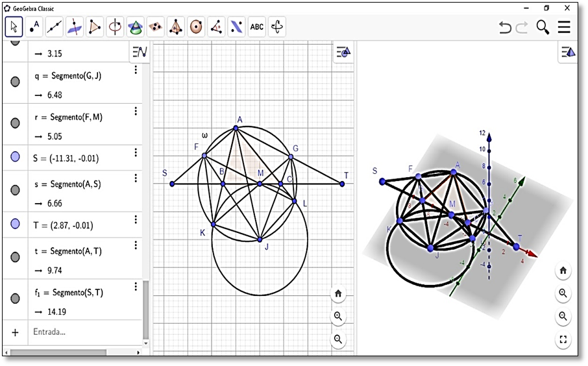Image resolution: width=588 pixels, height=366 pixels.
Task: Select the Sphere tool
Action: (x=196, y=27)
